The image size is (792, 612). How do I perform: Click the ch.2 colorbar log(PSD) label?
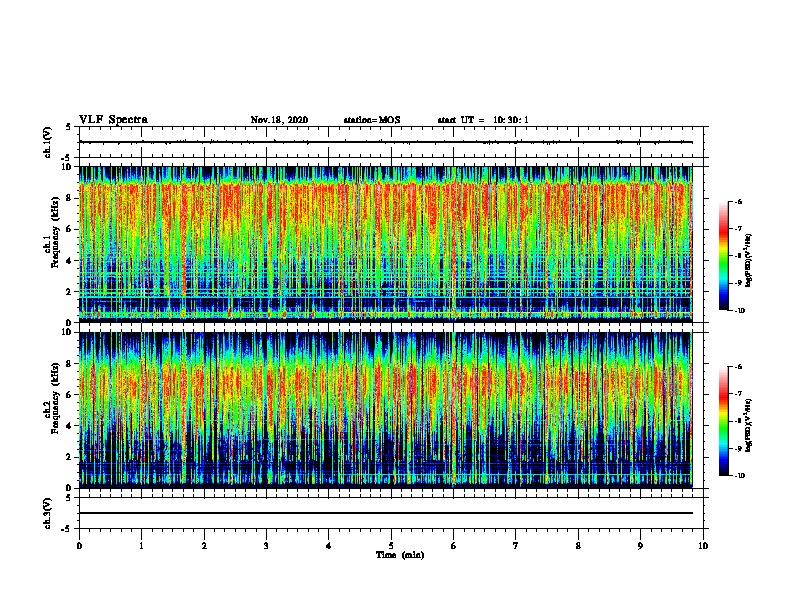coord(749,425)
